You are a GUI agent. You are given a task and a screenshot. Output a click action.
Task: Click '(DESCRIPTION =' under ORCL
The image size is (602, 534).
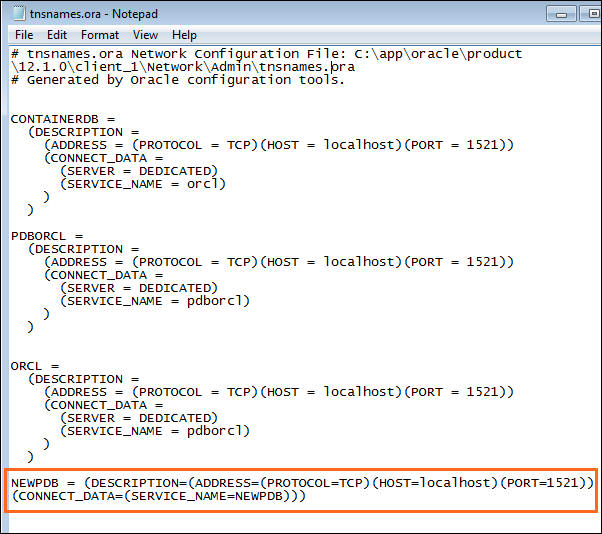pos(84,379)
